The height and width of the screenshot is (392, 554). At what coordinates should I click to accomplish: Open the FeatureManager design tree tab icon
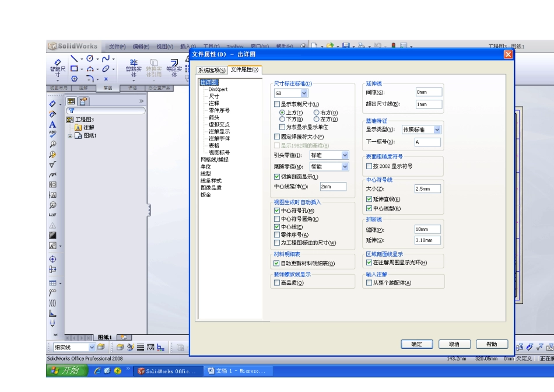click(x=71, y=101)
